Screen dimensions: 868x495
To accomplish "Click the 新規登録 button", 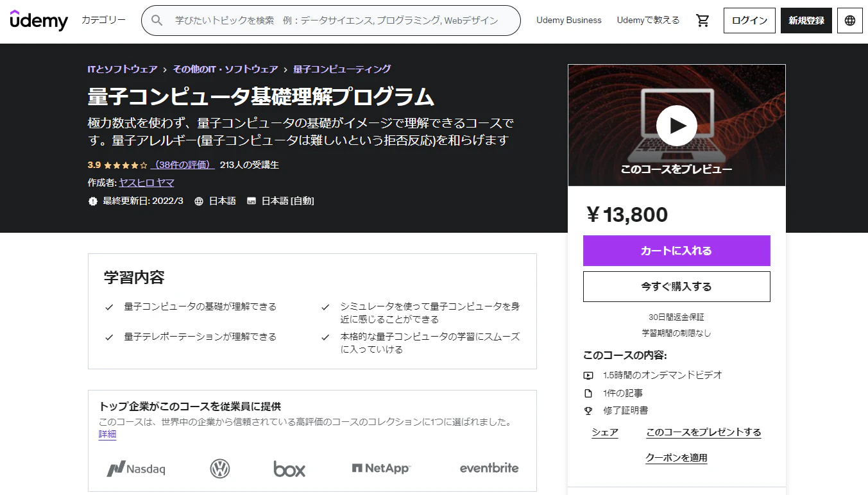I will pyautogui.click(x=806, y=21).
